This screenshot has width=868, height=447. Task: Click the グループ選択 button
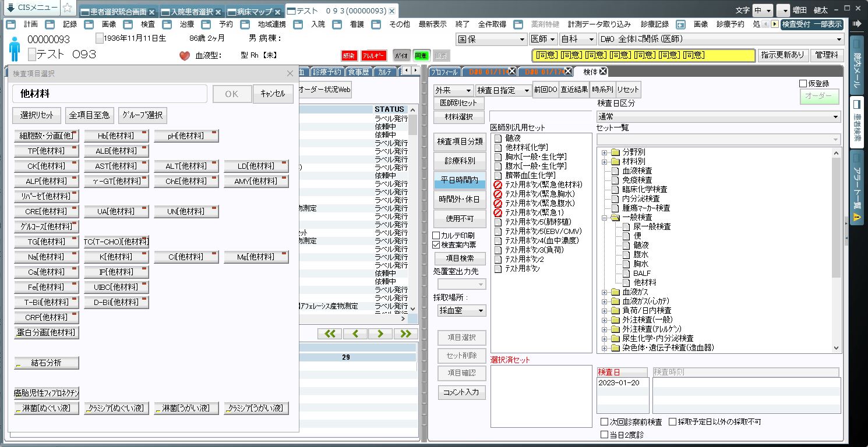click(x=143, y=115)
